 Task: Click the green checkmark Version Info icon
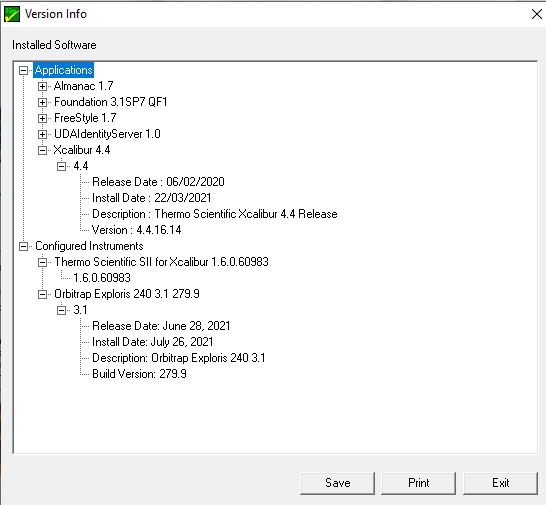coord(12,14)
